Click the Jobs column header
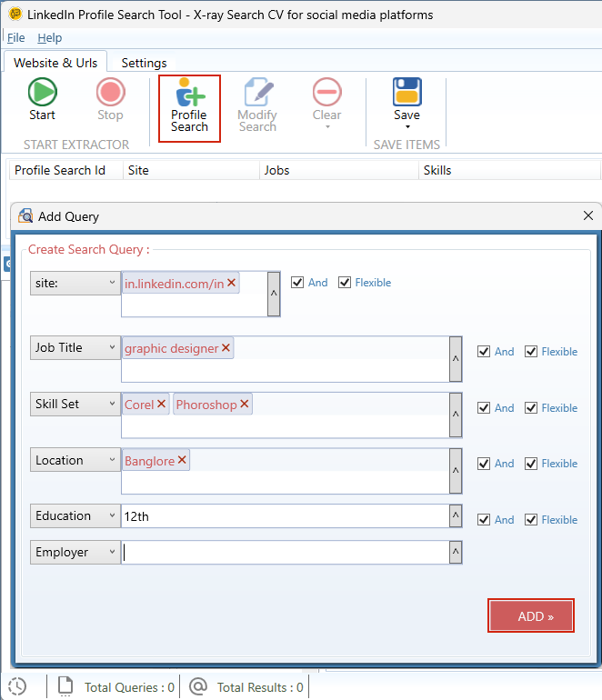 pos(339,170)
